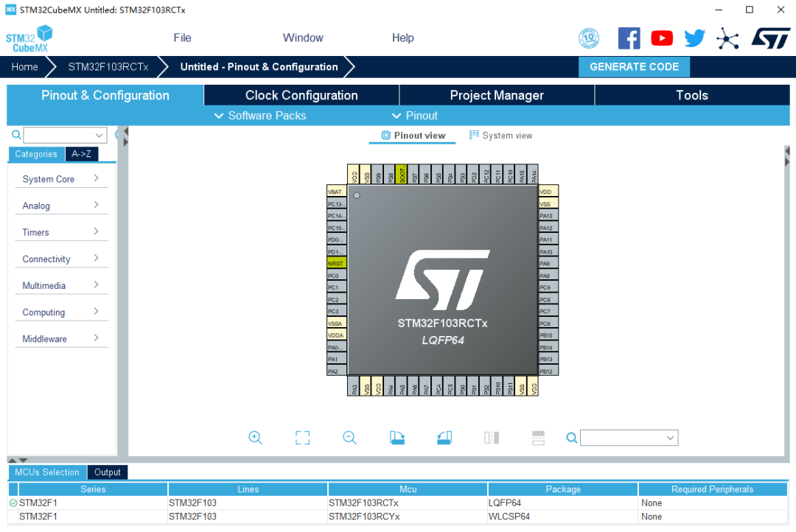Select the MCUs Selection tab
This screenshot has height=532, width=796.
tap(47, 472)
